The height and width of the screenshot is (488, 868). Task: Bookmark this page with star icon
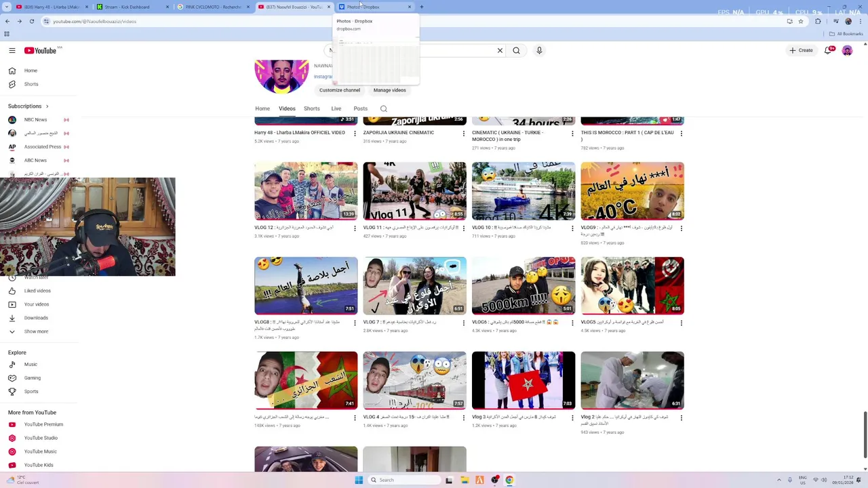[x=801, y=21]
